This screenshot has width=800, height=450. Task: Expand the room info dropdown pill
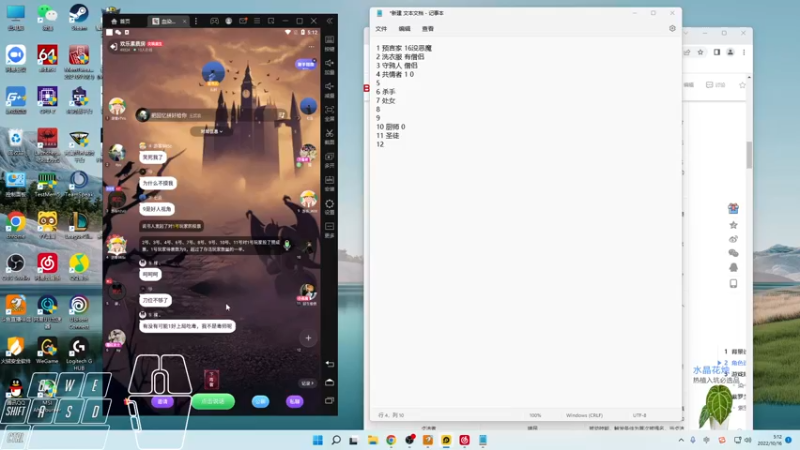coord(211,131)
